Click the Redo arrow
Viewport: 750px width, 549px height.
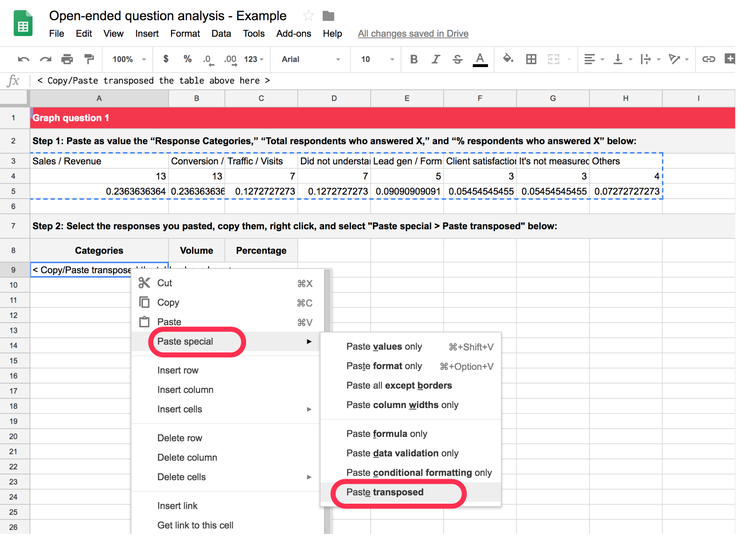[45, 59]
